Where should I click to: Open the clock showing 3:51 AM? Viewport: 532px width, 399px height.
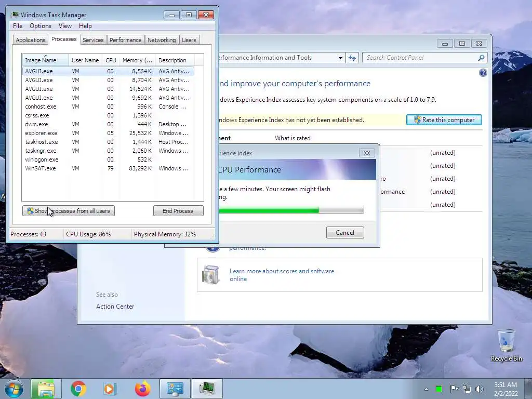(x=506, y=389)
